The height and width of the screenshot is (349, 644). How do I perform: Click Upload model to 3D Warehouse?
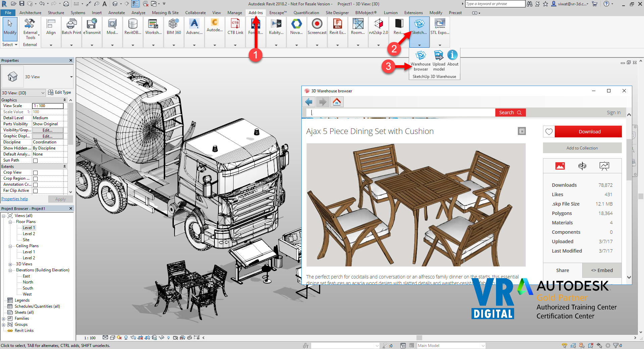[x=439, y=60]
